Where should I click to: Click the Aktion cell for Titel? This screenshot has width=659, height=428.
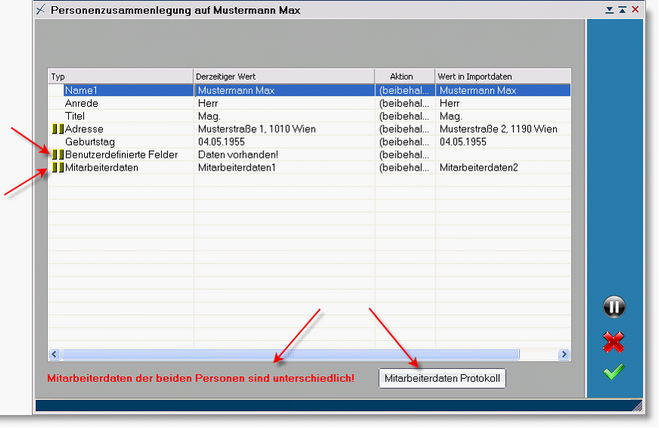point(403,116)
